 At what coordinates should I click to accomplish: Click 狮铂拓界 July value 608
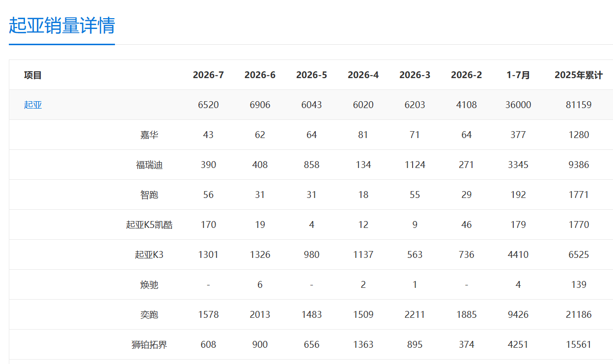pyautogui.click(x=208, y=344)
